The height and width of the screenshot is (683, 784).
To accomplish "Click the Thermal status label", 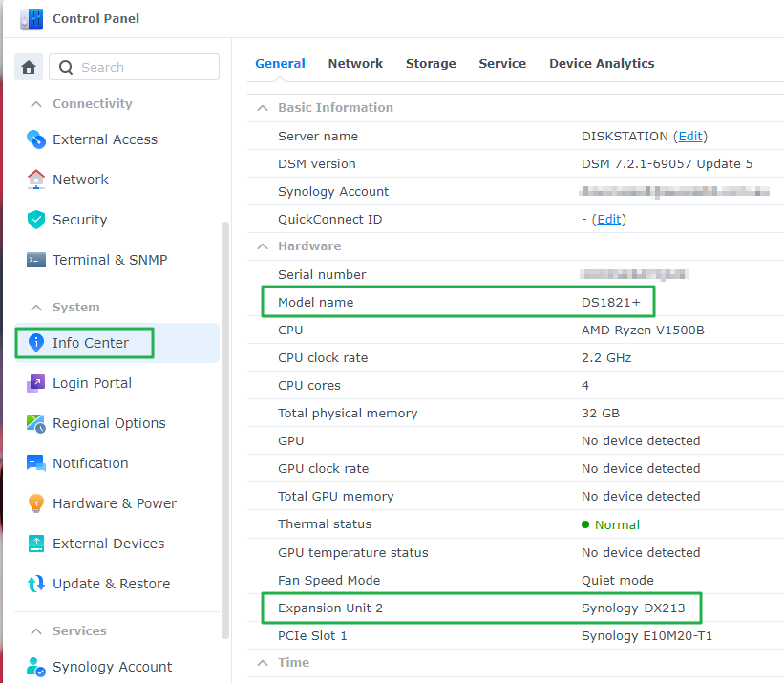I will (x=325, y=524).
